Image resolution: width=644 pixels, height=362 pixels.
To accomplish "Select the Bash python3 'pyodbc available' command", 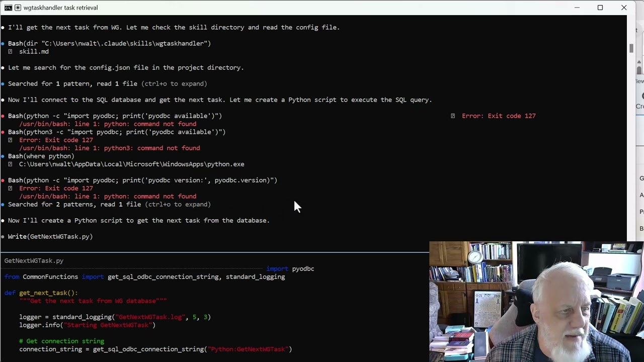I will (117, 132).
